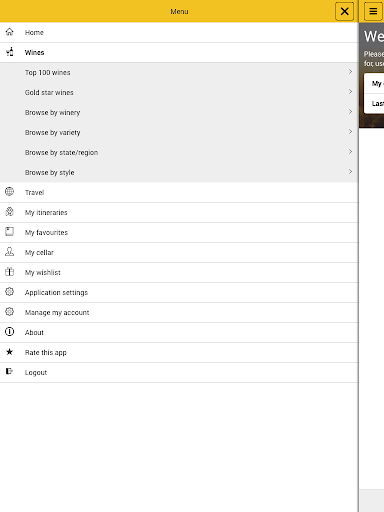Expand Top 100 wines chevron
This screenshot has width=384, height=512.
(x=350, y=72)
